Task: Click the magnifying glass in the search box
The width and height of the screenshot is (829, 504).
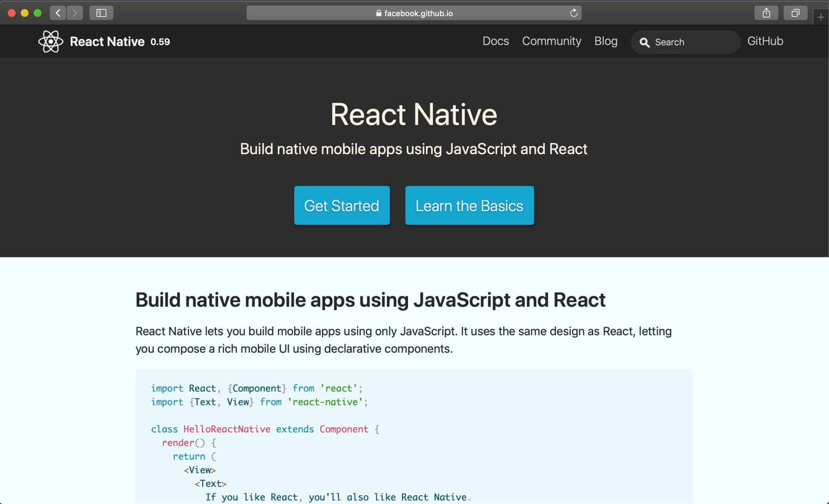Action: pos(645,42)
